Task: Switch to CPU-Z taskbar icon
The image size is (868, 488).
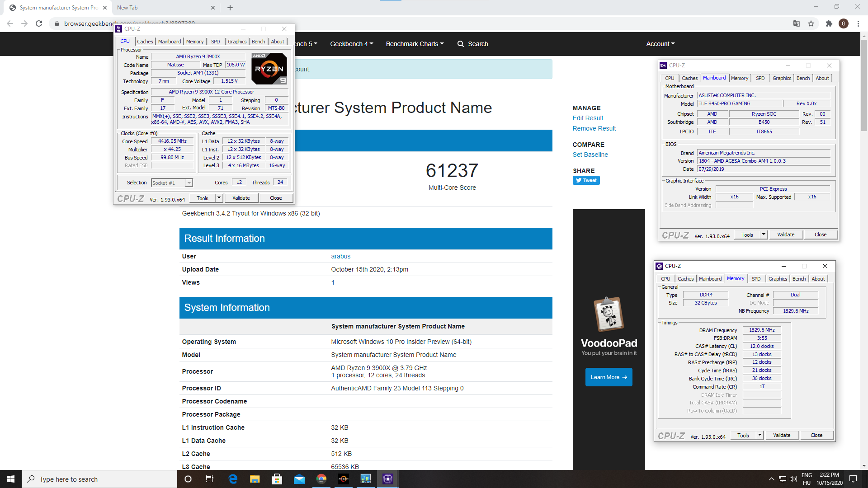Action: pos(388,479)
